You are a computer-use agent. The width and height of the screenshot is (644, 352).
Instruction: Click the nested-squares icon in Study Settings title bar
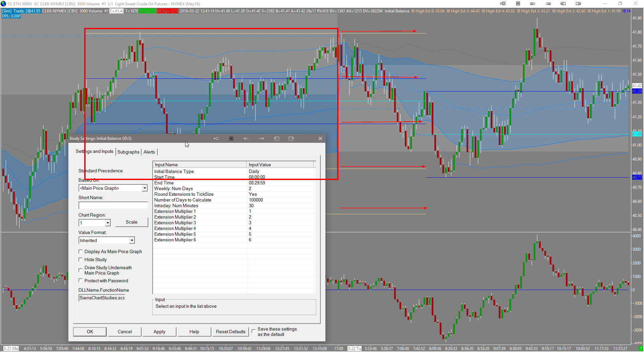pos(231,138)
